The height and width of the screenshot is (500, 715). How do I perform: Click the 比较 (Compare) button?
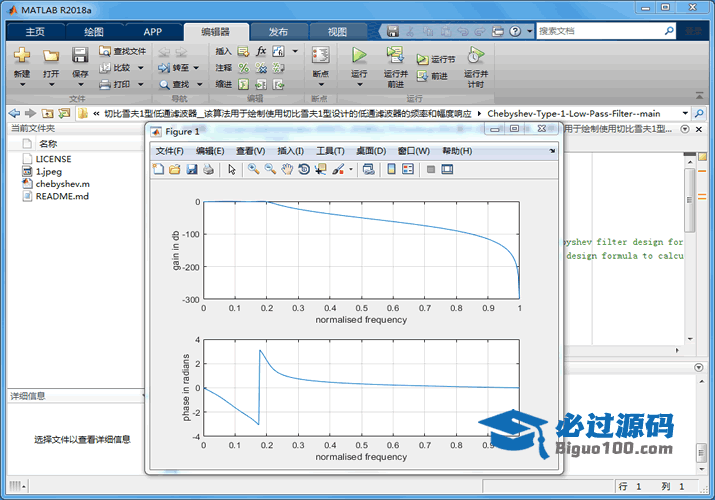(x=115, y=68)
